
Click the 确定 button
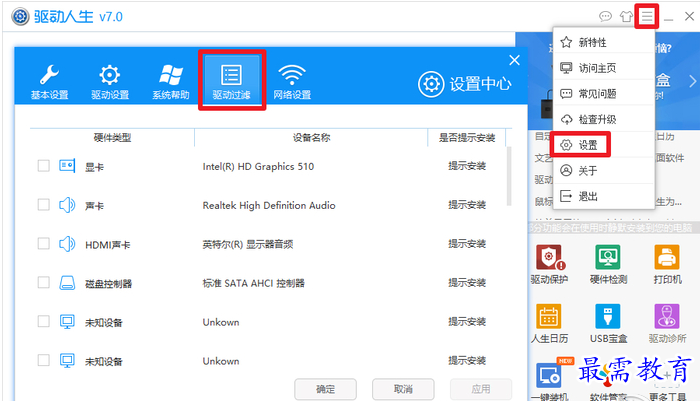click(325, 389)
